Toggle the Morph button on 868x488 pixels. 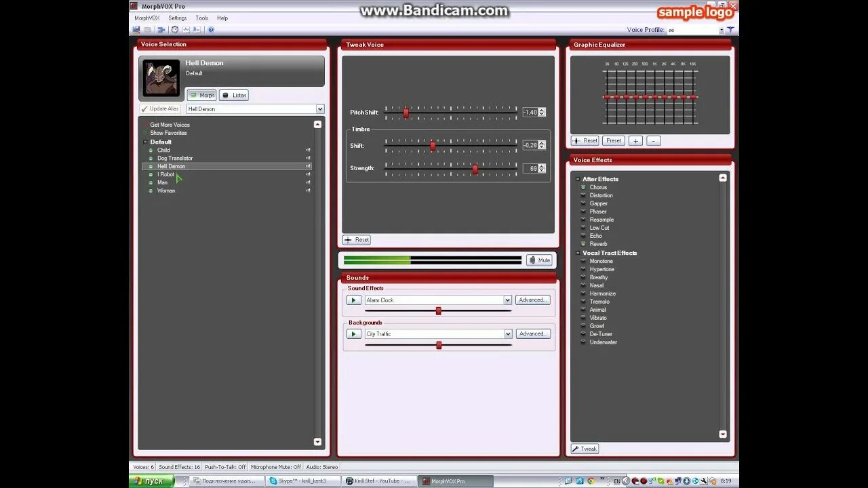pyautogui.click(x=201, y=96)
